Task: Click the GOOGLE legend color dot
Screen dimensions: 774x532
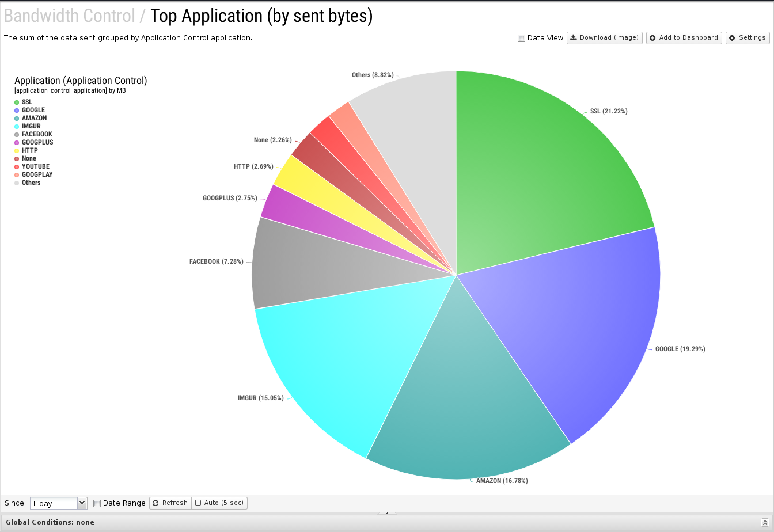Action: (17, 110)
